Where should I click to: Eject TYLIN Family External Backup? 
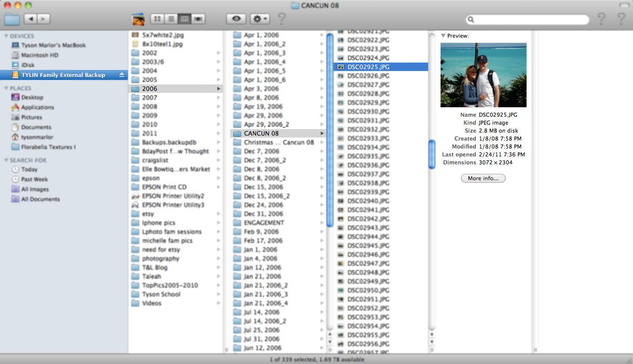(x=122, y=75)
